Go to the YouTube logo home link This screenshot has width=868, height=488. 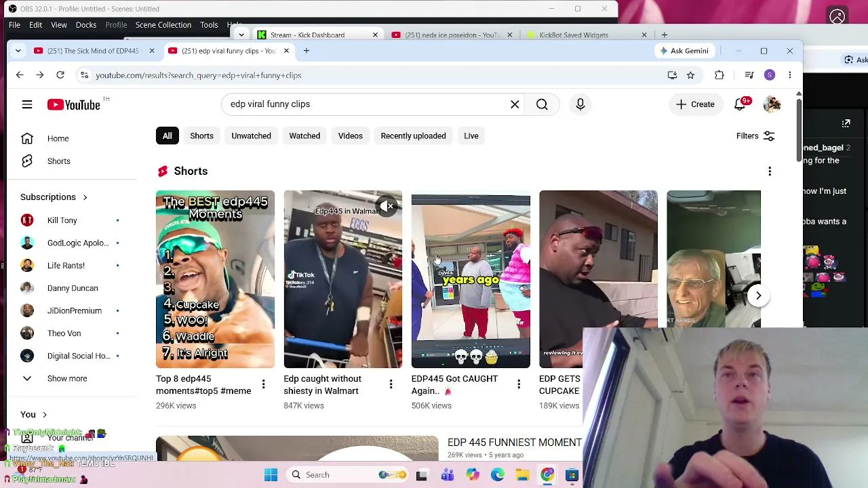click(73, 104)
